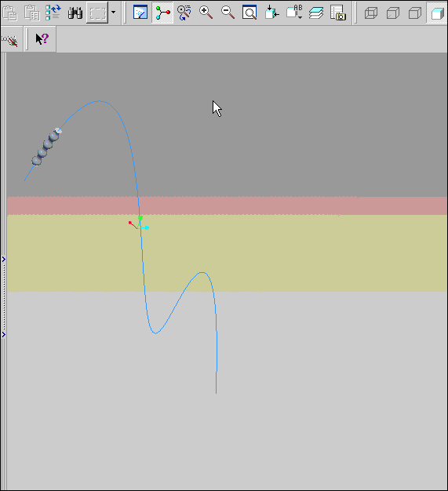Click the window redraw icon
The width and height of the screenshot is (448, 491).
pyautogui.click(x=140, y=13)
